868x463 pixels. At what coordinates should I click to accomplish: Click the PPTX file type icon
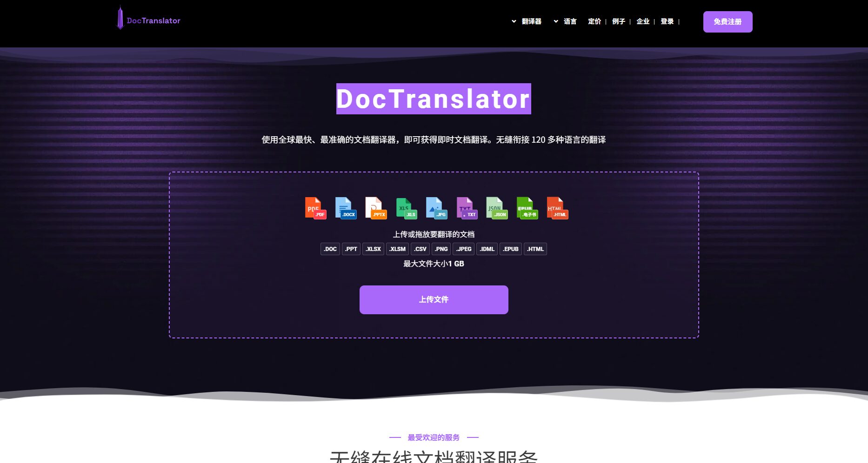(x=376, y=208)
